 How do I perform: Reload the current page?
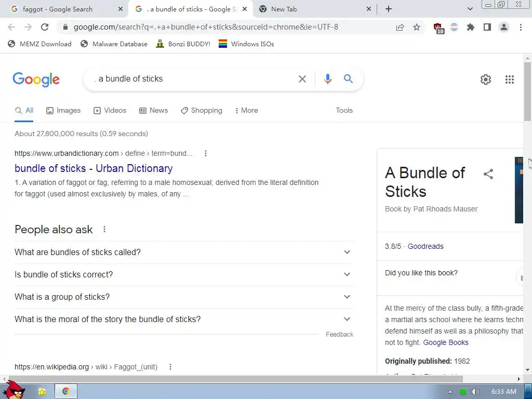[45, 27]
